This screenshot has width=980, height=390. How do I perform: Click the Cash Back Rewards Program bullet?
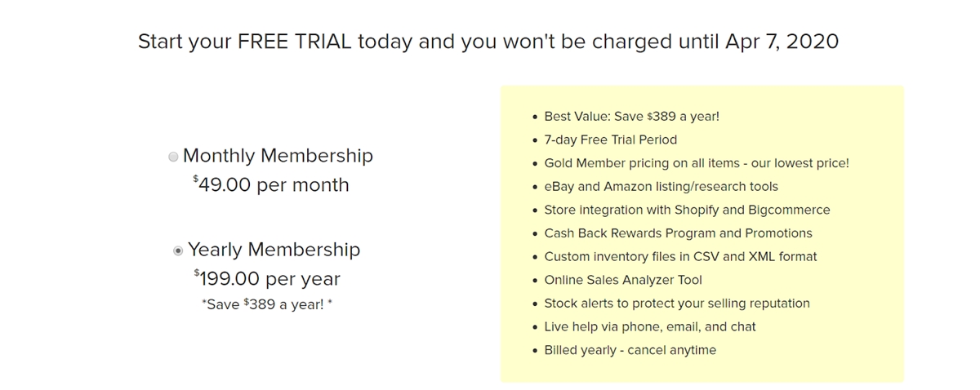click(x=678, y=233)
